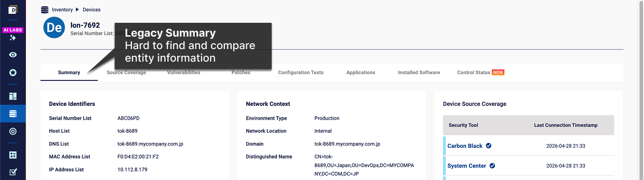The width and height of the screenshot is (644, 180).
Task: Click the NEW badge on Control Status
Action: 498,72
